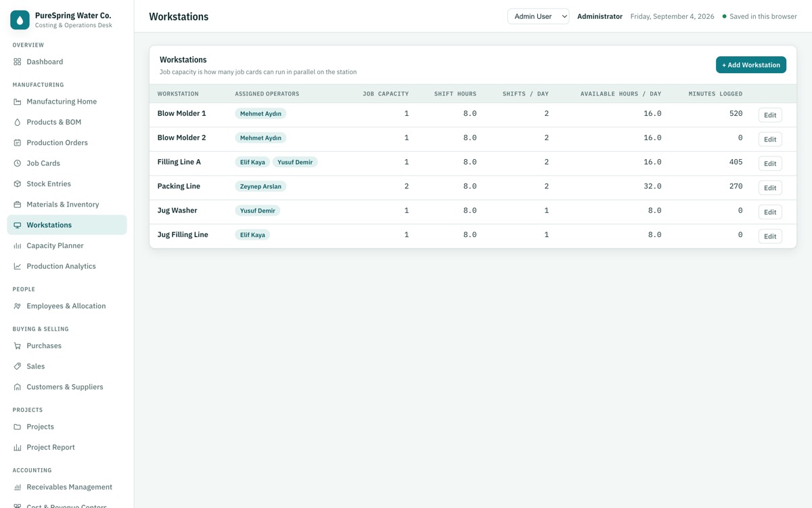Click the PureSpring water drop logo
The width and height of the screenshot is (812, 508).
[x=20, y=20]
